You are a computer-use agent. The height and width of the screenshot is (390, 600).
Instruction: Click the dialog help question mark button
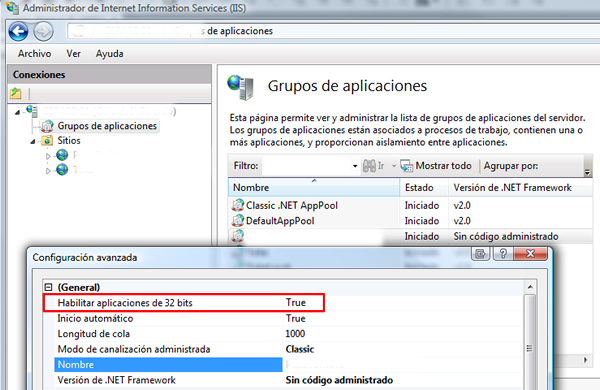(x=502, y=253)
